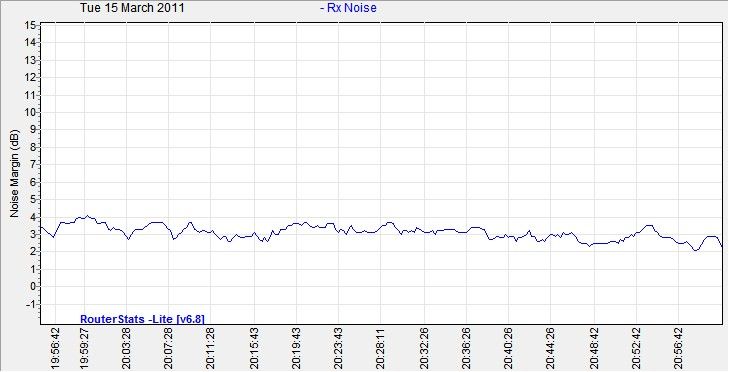Click the noise line dip near 20:03:28
Screen dimensions: 729x372
(x=129, y=239)
